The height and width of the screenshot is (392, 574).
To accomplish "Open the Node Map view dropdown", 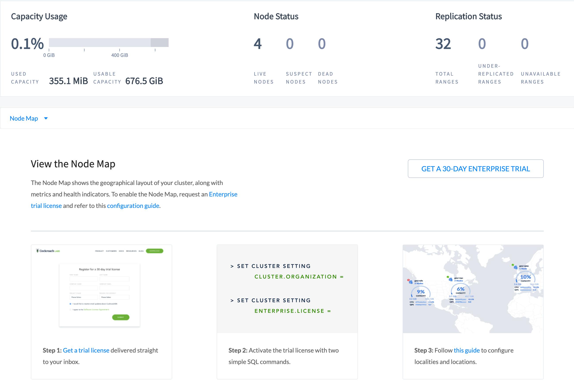I will tap(24, 118).
